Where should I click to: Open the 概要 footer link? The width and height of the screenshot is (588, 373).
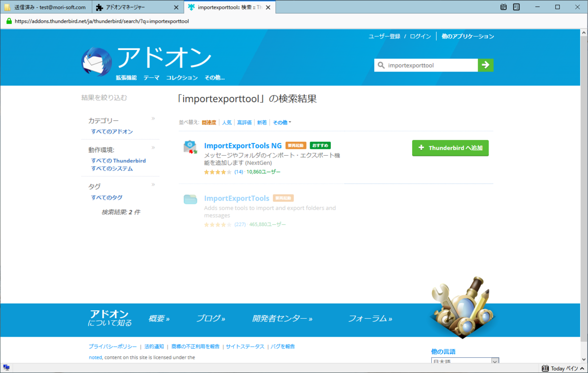[x=159, y=319]
